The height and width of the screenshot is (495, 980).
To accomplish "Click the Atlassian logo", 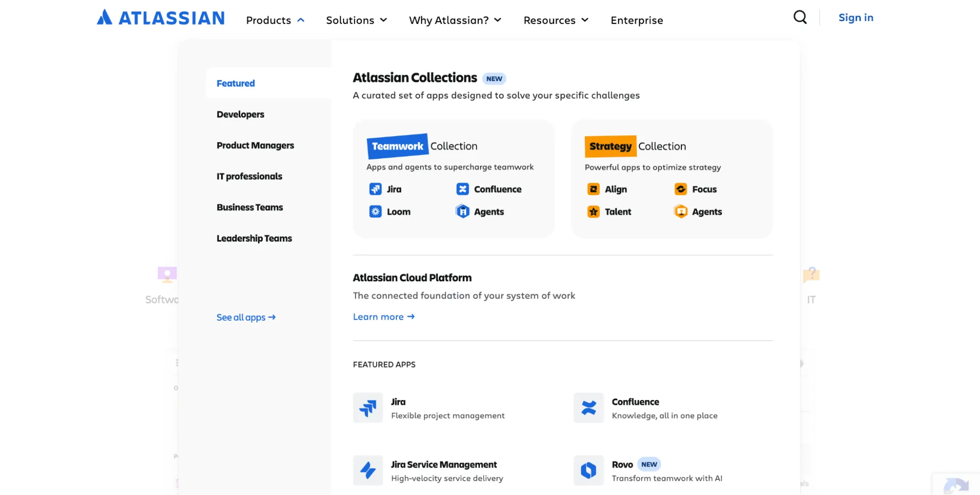I will coord(161,18).
